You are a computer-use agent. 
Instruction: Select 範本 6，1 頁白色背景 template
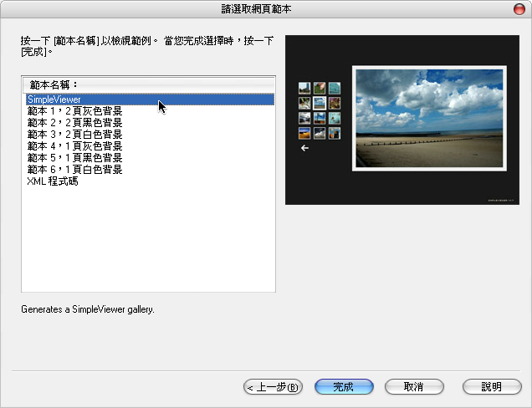(74, 169)
